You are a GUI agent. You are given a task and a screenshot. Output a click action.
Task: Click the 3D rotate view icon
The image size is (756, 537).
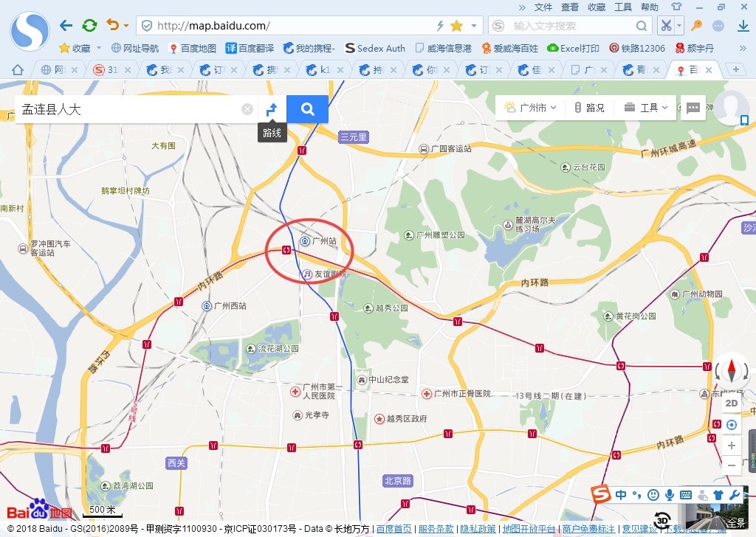[662, 520]
